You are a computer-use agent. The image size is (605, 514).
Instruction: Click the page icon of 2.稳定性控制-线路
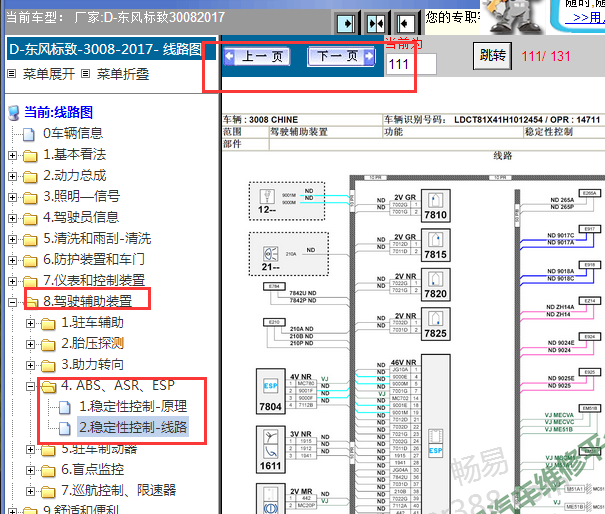(x=65, y=428)
